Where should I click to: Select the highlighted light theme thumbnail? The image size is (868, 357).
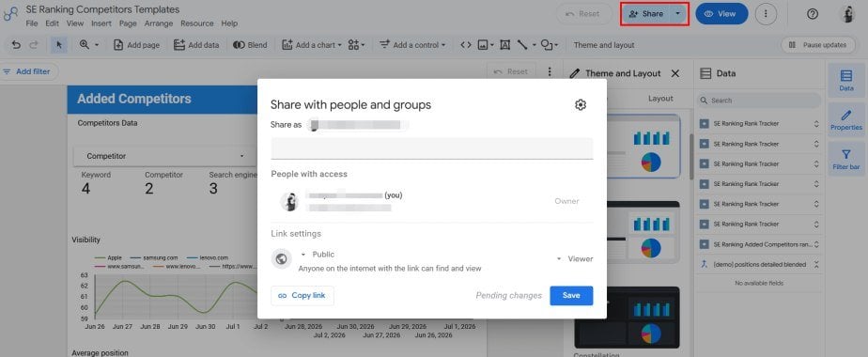(x=643, y=147)
